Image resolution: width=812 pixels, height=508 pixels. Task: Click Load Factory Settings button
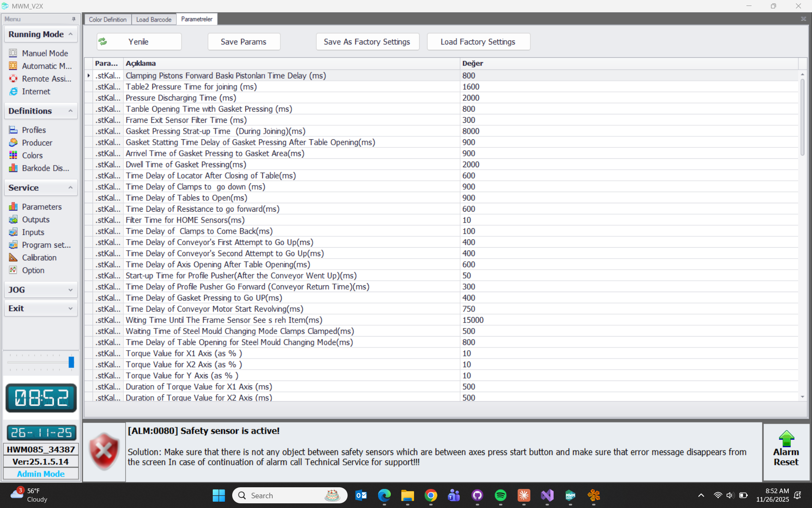(478, 41)
